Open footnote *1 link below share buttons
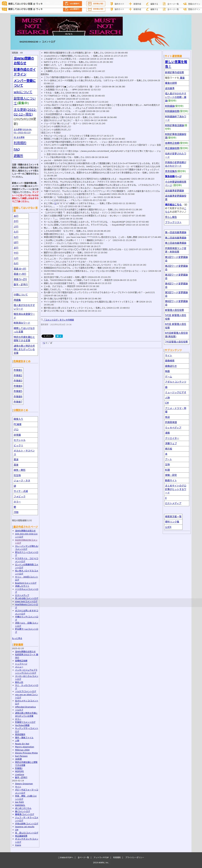Screen dimensions: 202x868 pos(44,343)
